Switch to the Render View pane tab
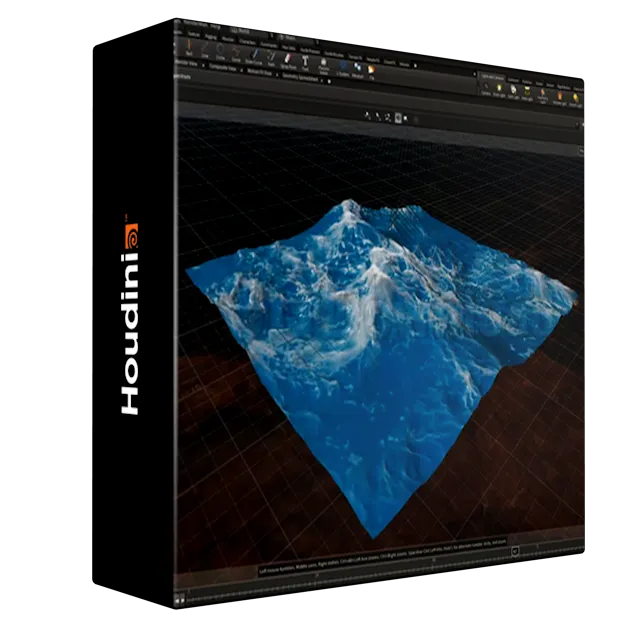Screen dimensions: 630x630 coord(186,63)
